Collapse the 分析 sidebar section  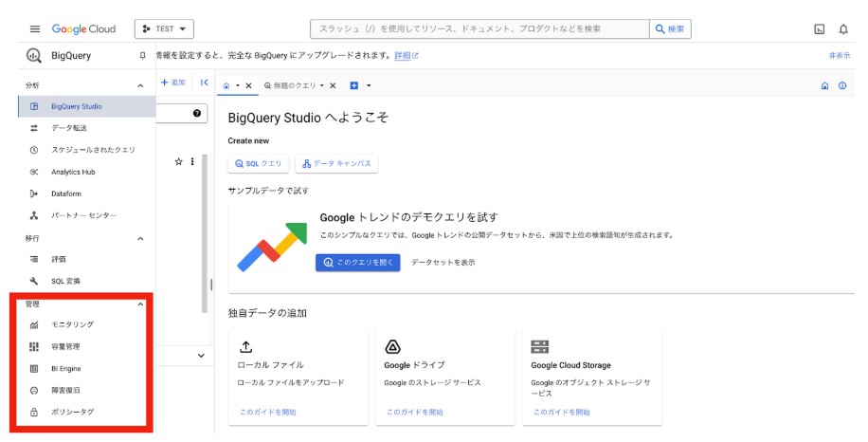(x=141, y=85)
